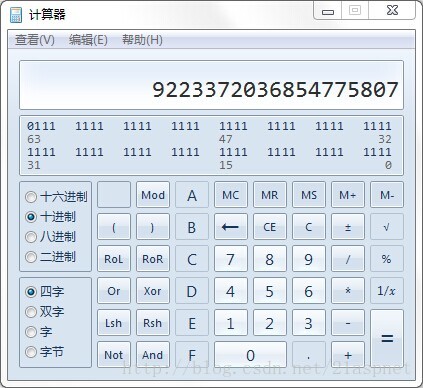Click the square root key
The width and height of the screenshot is (423, 388).
tap(387, 227)
